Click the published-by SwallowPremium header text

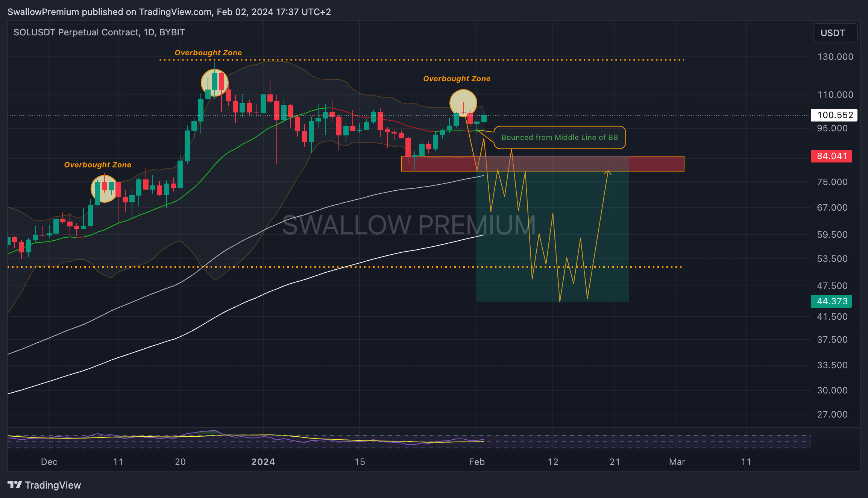(x=169, y=12)
